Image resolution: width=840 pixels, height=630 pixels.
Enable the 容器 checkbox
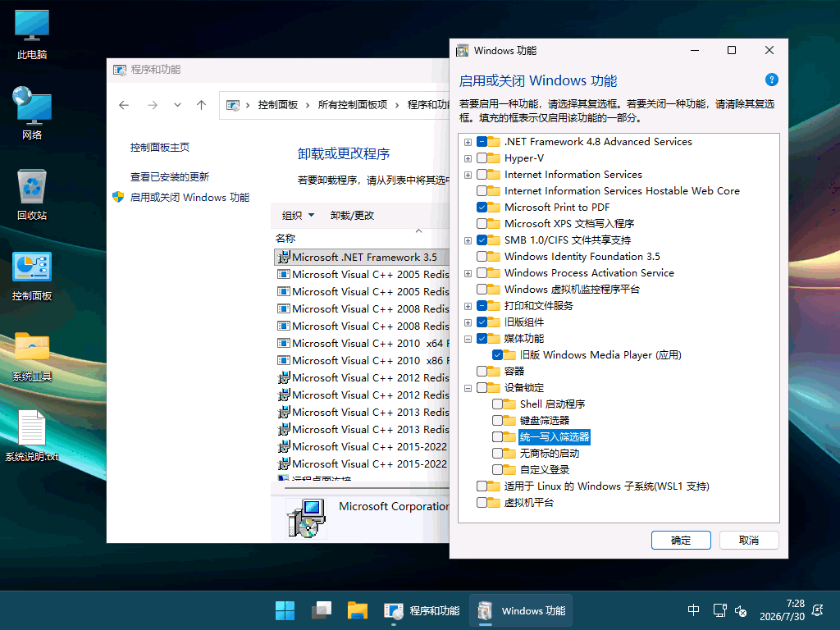(x=482, y=372)
